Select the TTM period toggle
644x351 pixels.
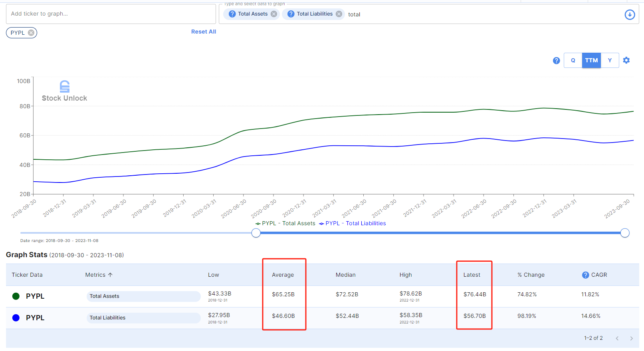(x=591, y=60)
